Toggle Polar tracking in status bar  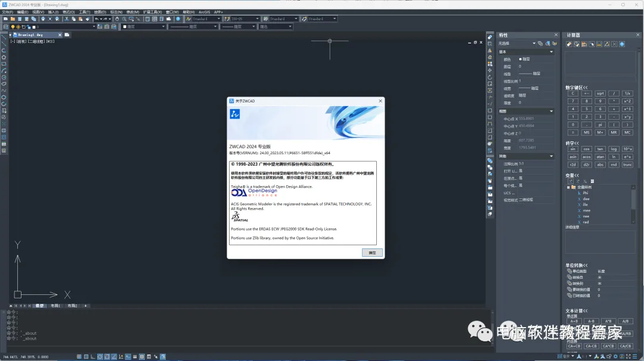pyautogui.click(x=100, y=357)
